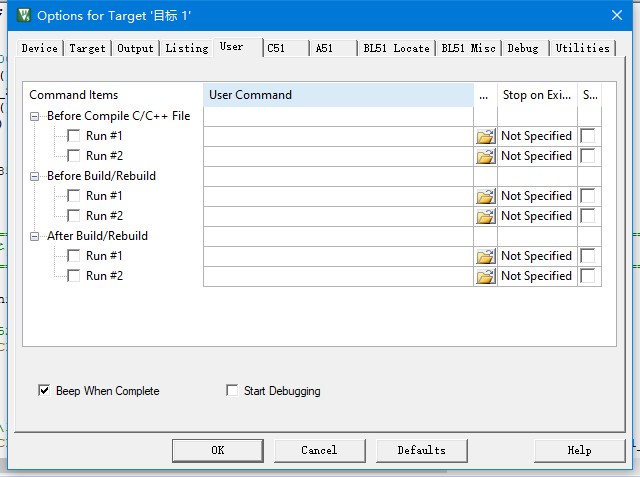Switch to the C51 tab
640x477 pixels.
click(x=286, y=48)
